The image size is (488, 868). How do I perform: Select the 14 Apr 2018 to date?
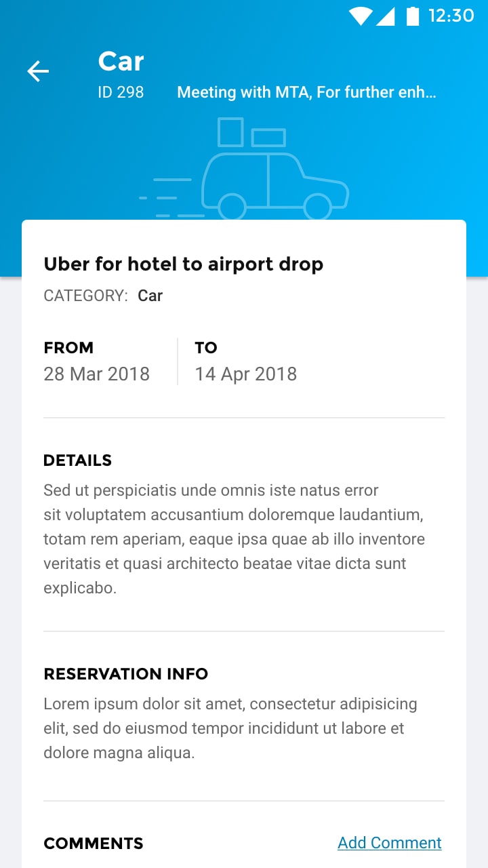245,374
